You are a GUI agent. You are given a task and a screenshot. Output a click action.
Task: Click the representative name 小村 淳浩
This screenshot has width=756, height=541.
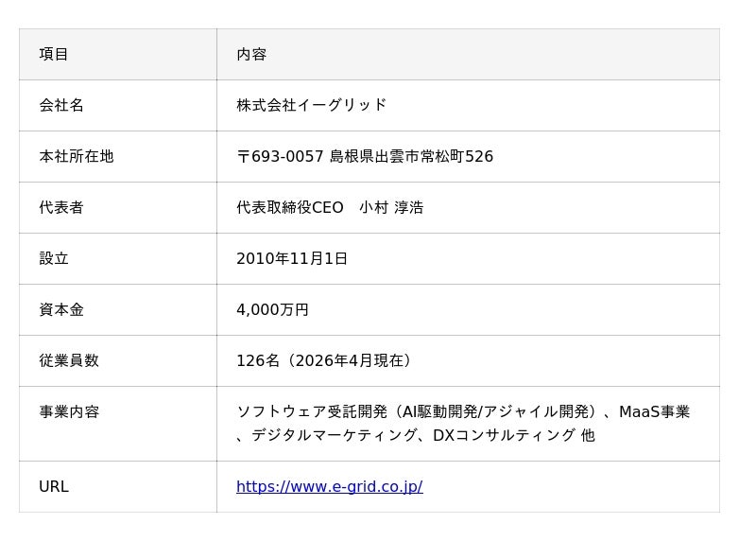coord(391,207)
